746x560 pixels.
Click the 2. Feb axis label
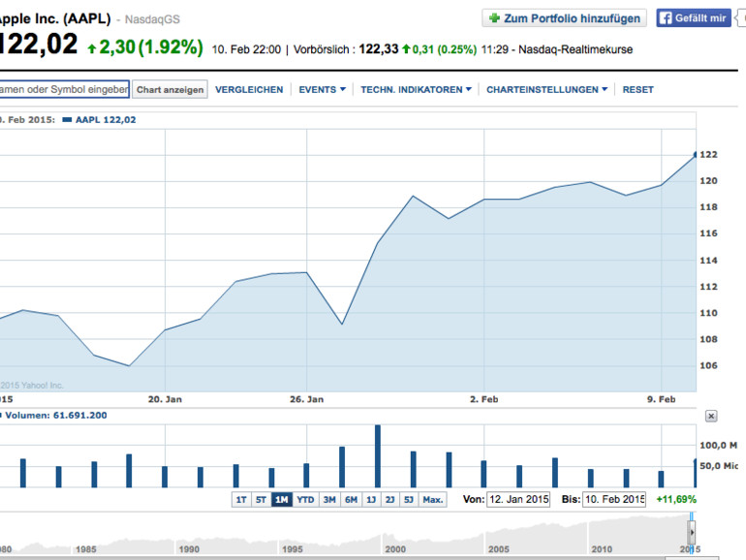[483, 400]
